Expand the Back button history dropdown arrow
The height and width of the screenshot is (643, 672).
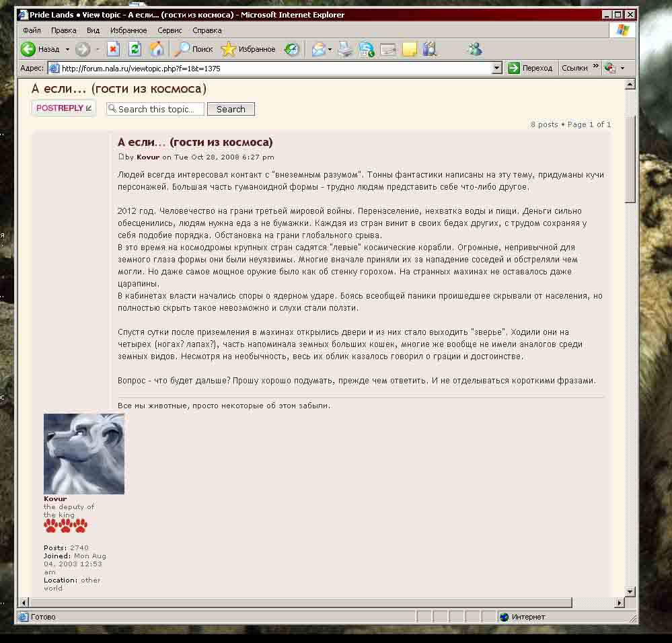[67, 49]
